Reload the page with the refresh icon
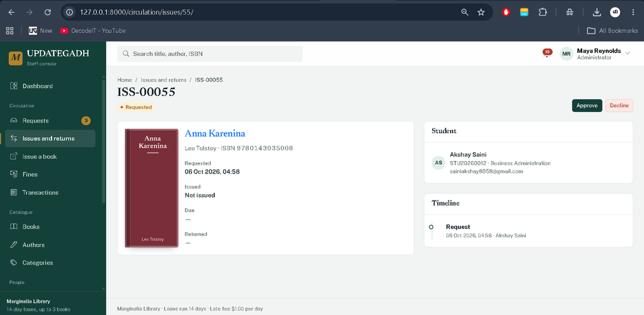 pyautogui.click(x=48, y=13)
